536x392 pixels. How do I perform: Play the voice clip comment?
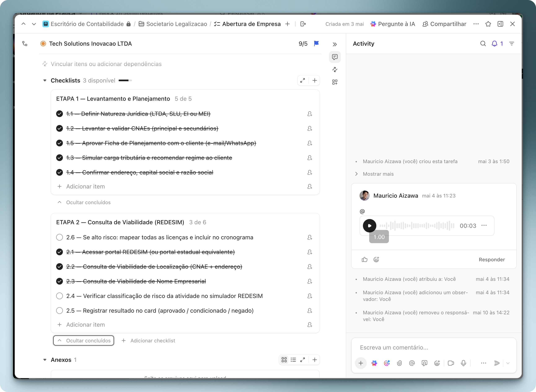point(369,226)
